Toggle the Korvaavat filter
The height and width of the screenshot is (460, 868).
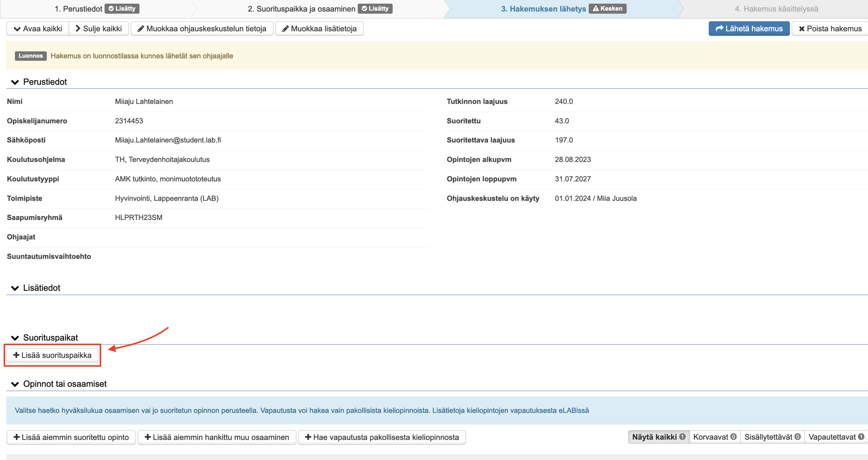coord(714,437)
